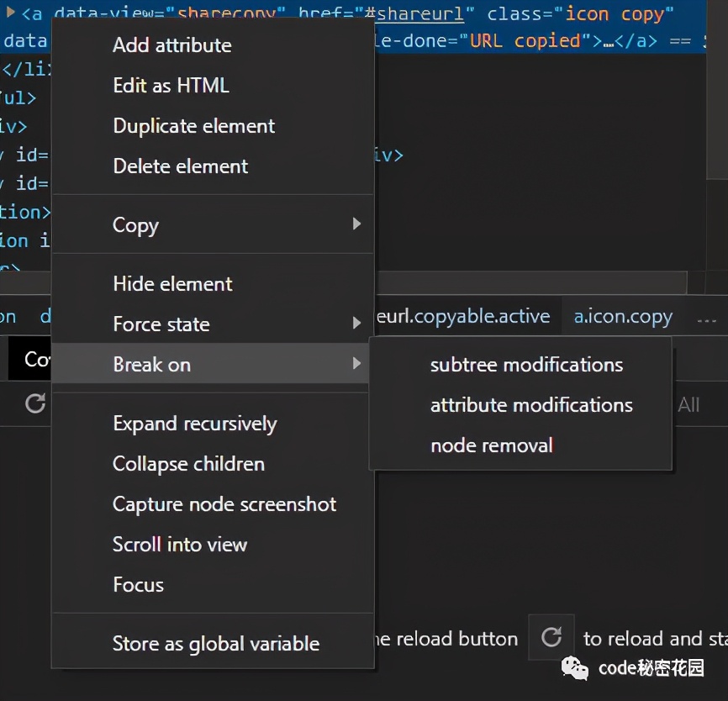Enable break on attribute modifications
Image resolution: width=728 pixels, height=701 pixels.
coord(531,404)
